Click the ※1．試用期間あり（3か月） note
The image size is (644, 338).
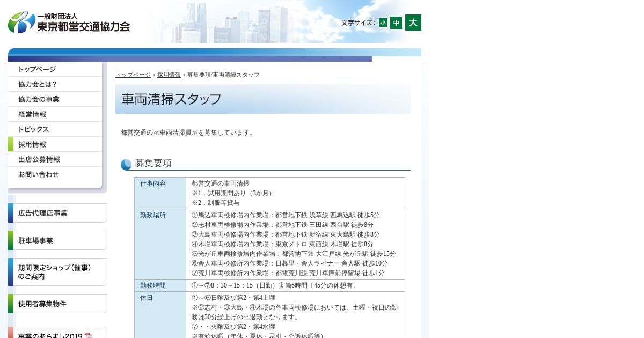[233, 193]
